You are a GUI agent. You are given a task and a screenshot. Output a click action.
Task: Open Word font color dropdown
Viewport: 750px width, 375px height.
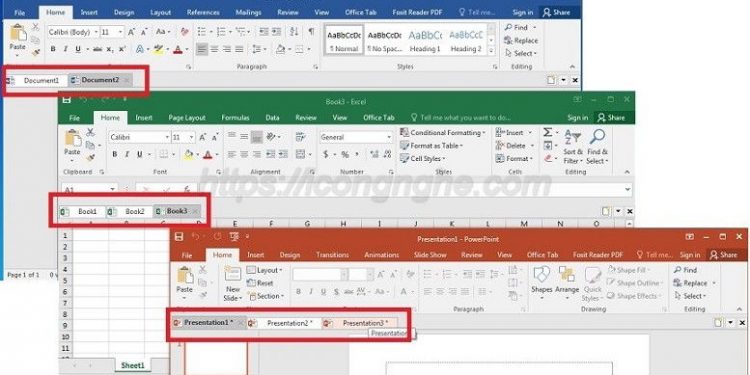click(x=187, y=49)
